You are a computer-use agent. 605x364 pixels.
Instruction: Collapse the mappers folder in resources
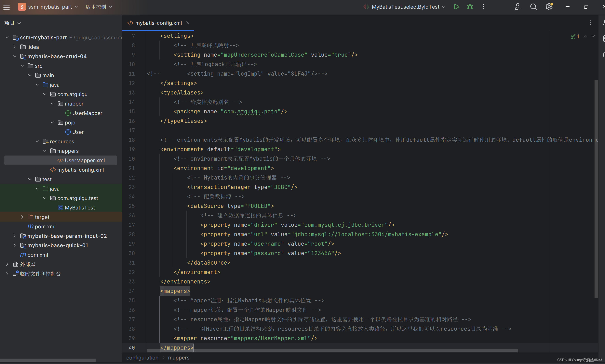(x=45, y=151)
